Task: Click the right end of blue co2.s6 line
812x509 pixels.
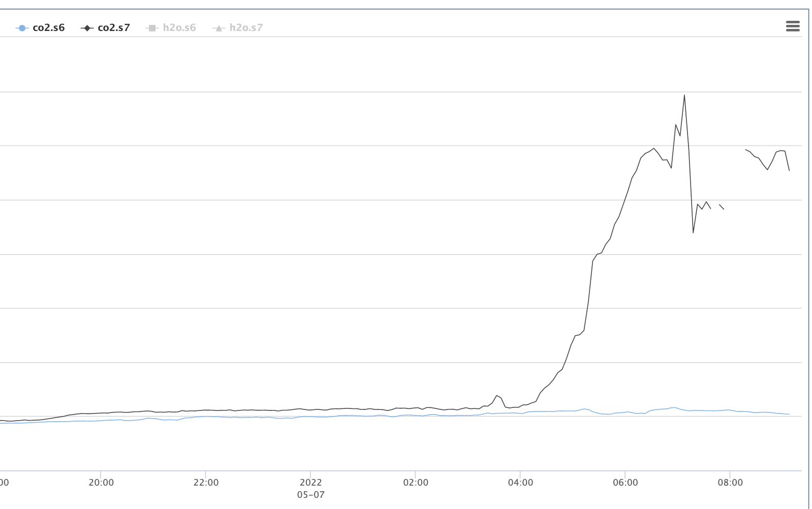Action: coord(789,414)
